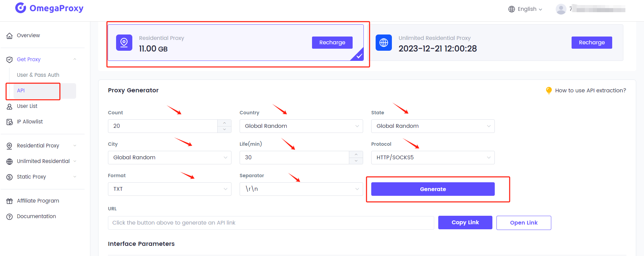Image resolution: width=644 pixels, height=256 pixels.
Task: Click the lightbulb icon beside API extraction help
Action: point(549,91)
